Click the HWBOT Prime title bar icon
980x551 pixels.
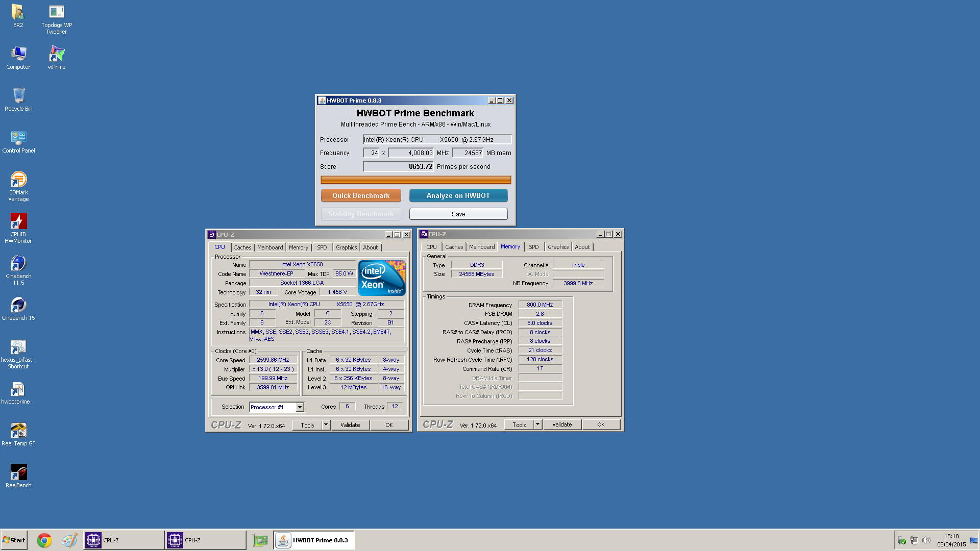pos(322,101)
